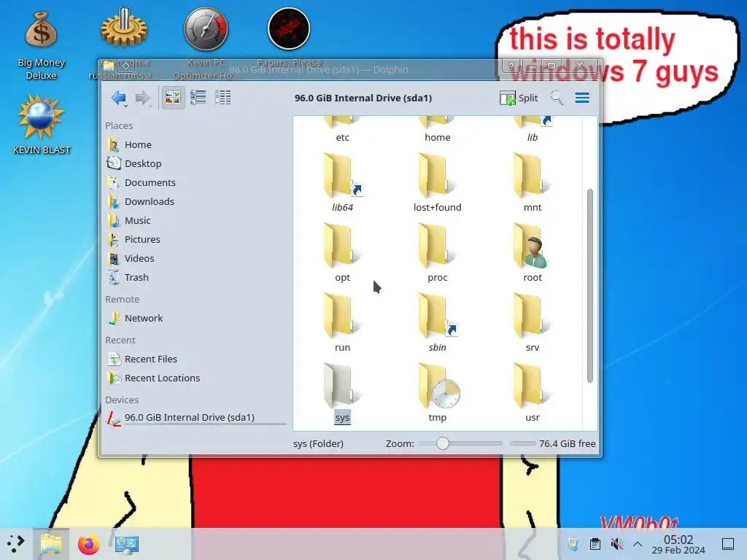Select the root folder icon
Screen dimensions: 747x560
pyautogui.click(x=532, y=246)
